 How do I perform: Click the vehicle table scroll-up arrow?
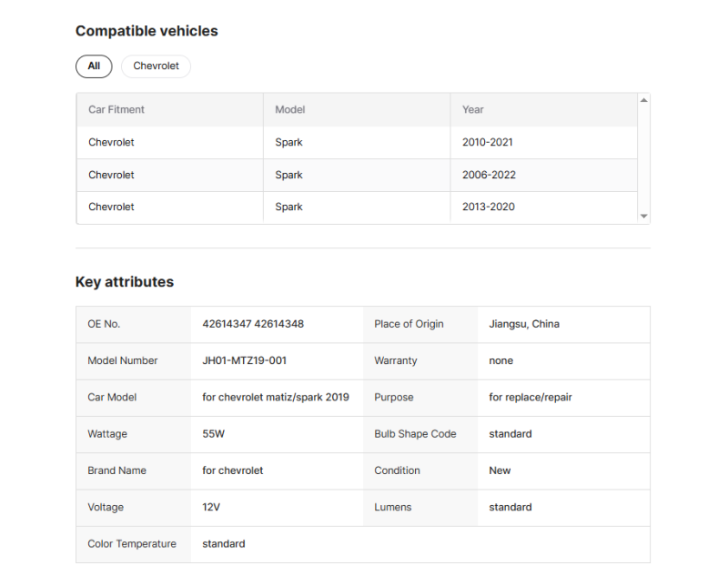pyautogui.click(x=643, y=100)
